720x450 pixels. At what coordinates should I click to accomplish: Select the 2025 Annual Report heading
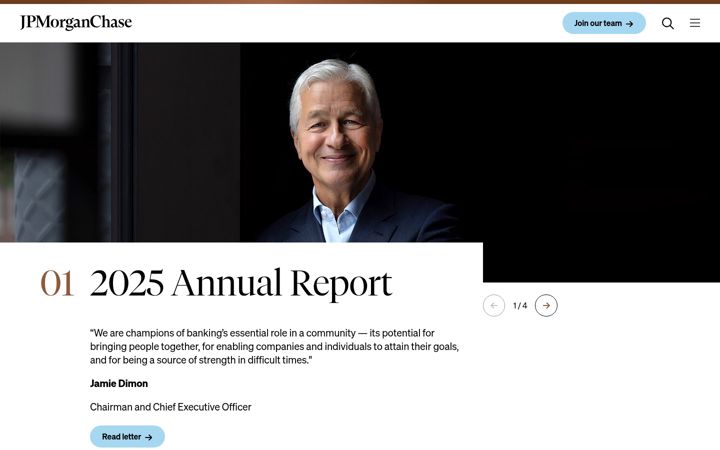click(241, 283)
